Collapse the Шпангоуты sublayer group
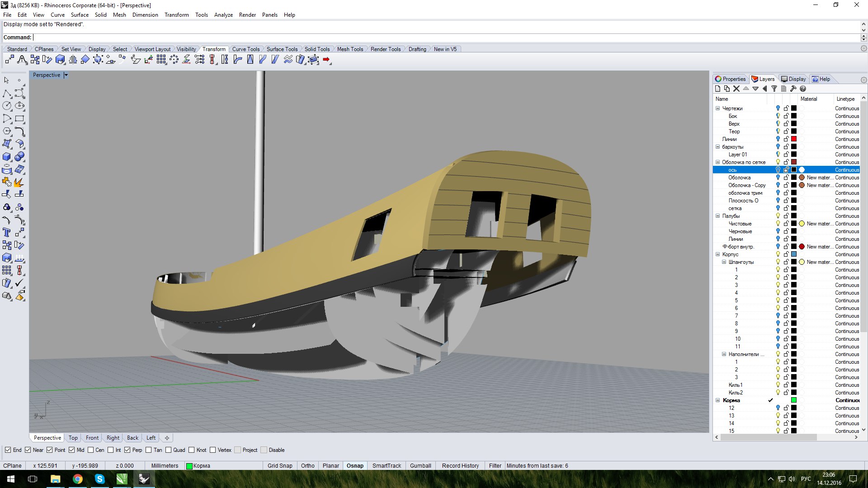This screenshot has width=868, height=488. [x=724, y=262]
